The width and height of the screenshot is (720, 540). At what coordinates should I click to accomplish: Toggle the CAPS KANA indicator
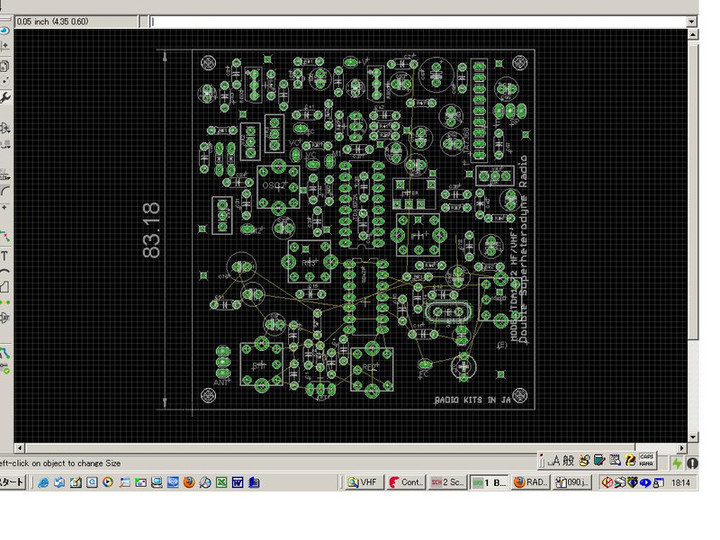point(647,459)
